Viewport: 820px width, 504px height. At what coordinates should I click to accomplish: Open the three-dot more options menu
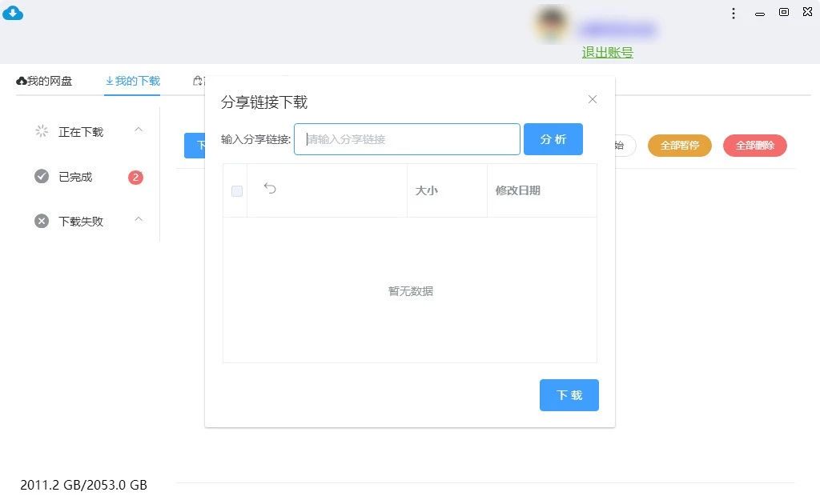coord(734,13)
